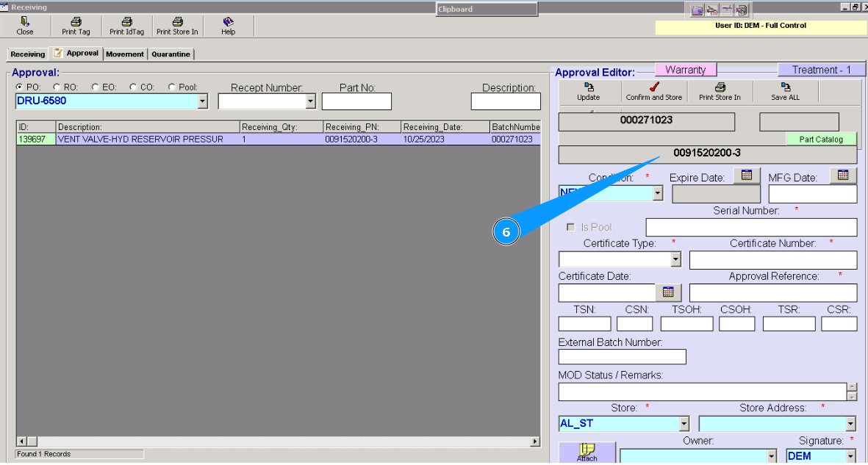Viewport: 868px width, 465px height.
Task: Click the 0091520200-3 part number button
Action: [x=707, y=154]
